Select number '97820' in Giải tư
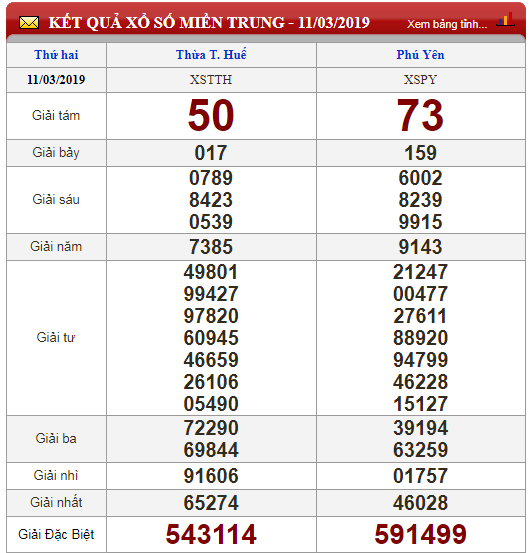Screen dimensions: 529x553 coord(211,316)
